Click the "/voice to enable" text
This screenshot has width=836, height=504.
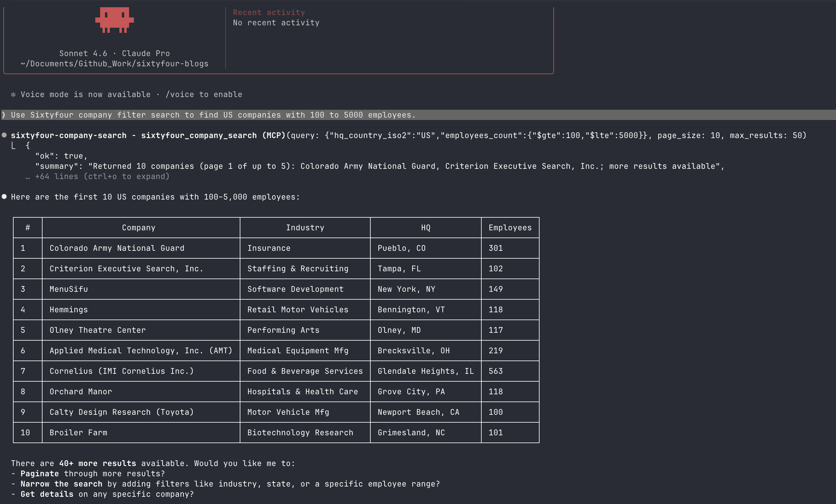coord(204,95)
